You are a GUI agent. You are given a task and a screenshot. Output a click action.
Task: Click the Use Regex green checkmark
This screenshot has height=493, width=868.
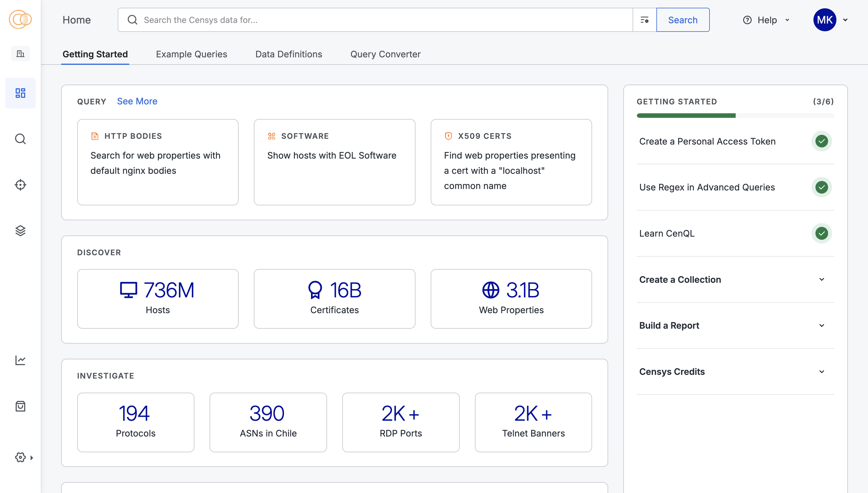[821, 187]
